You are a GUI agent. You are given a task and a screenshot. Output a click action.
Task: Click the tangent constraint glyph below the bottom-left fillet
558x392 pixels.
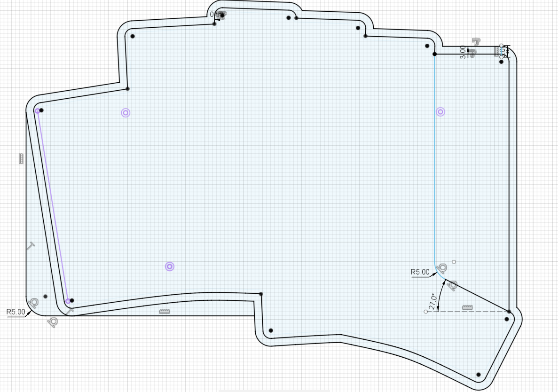click(x=52, y=322)
